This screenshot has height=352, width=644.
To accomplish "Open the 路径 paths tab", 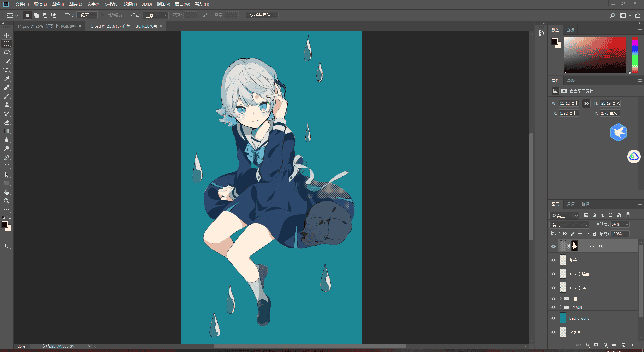I will pyautogui.click(x=585, y=204).
